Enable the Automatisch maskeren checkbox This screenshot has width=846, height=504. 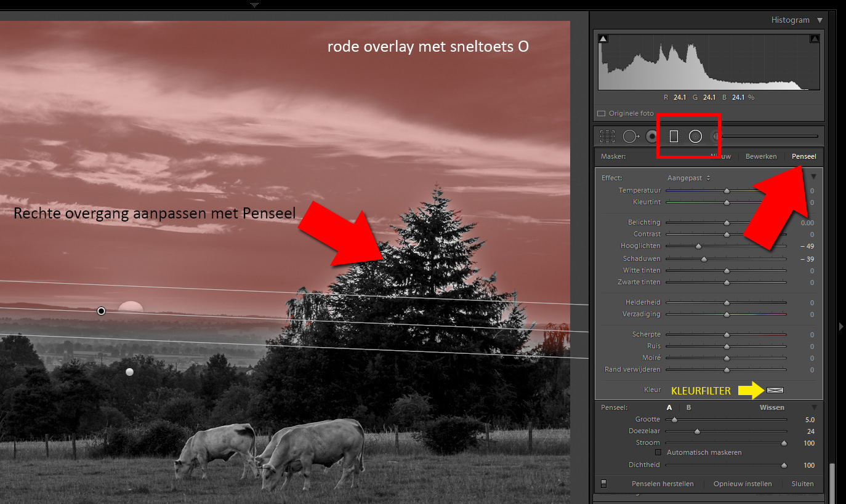[658, 452]
